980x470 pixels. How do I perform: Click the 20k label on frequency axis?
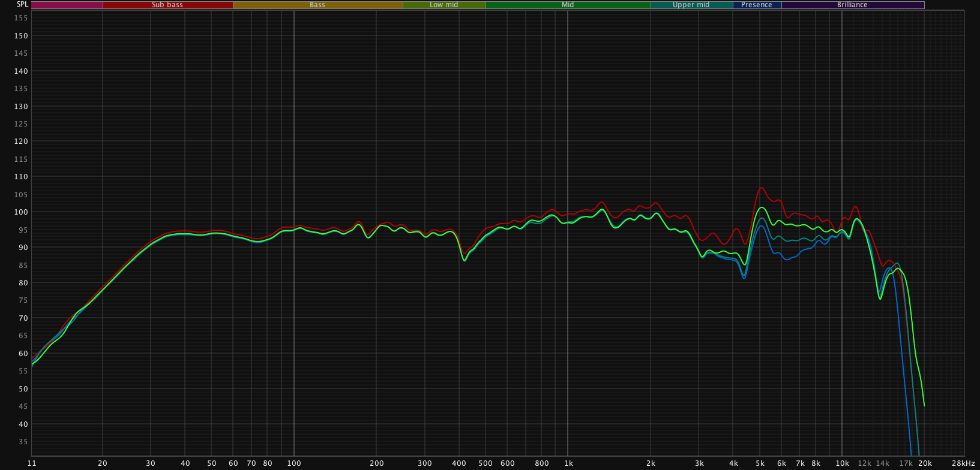point(925,463)
